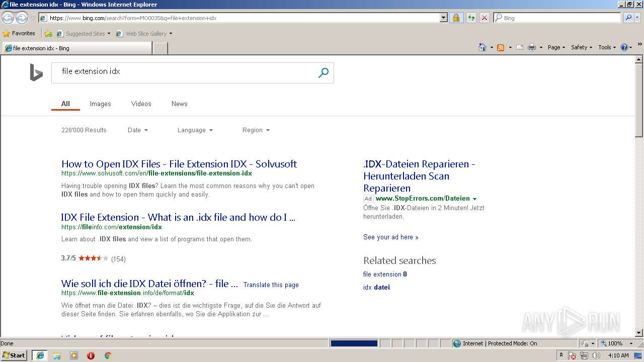
Task: Open 'IDX File Extension' fileinfo result
Action: coord(178,217)
